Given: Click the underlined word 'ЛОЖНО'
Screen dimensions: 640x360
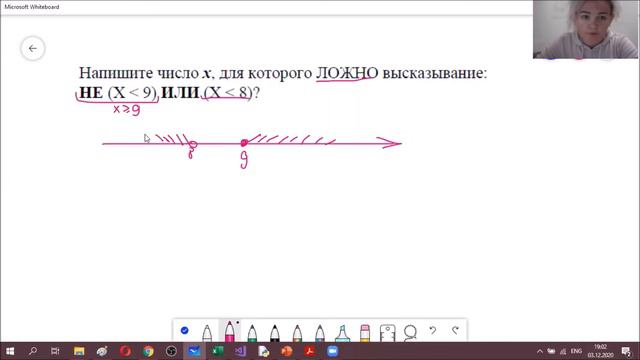Looking at the screenshot, I should click(347, 73).
